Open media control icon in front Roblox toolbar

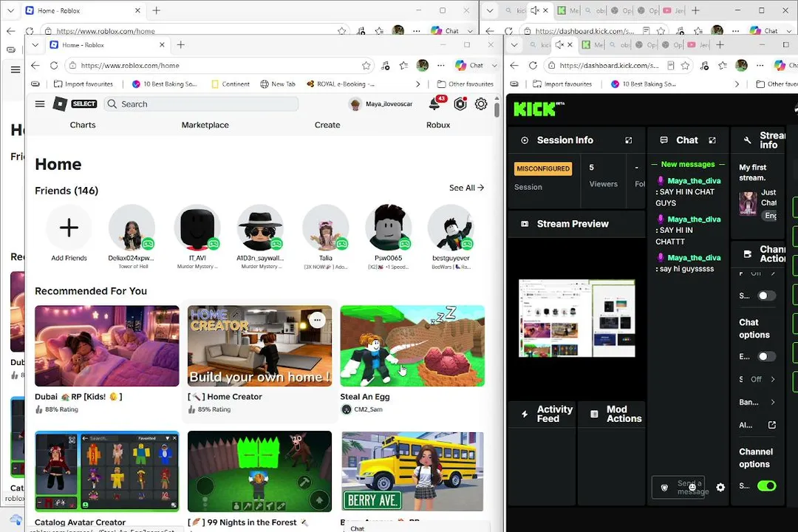(385, 65)
